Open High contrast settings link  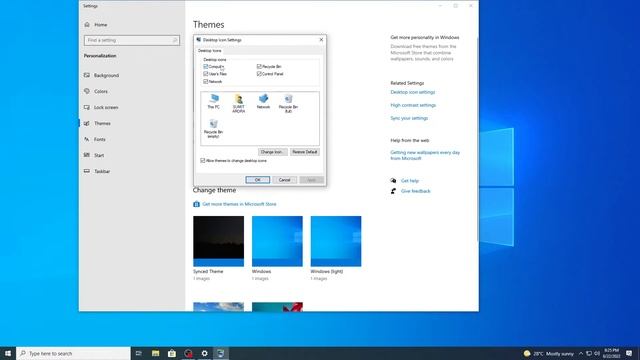[413, 105]
